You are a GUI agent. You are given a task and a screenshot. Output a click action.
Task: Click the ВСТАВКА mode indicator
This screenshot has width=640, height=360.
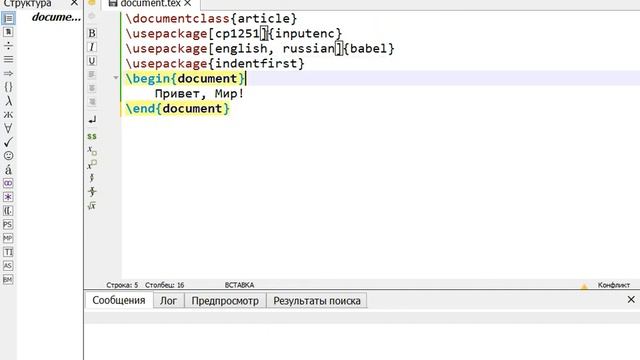[239, 285]
